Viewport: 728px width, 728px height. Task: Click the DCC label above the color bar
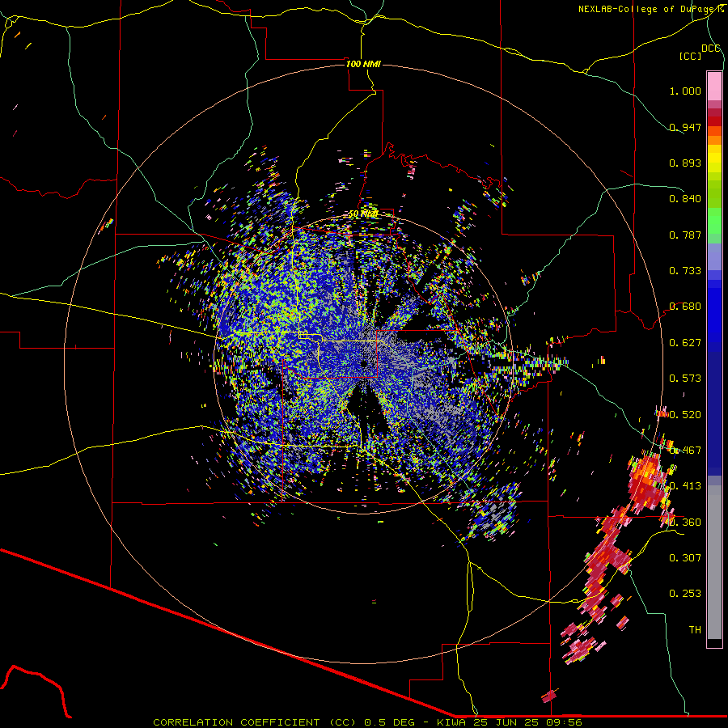coord(711,48)
